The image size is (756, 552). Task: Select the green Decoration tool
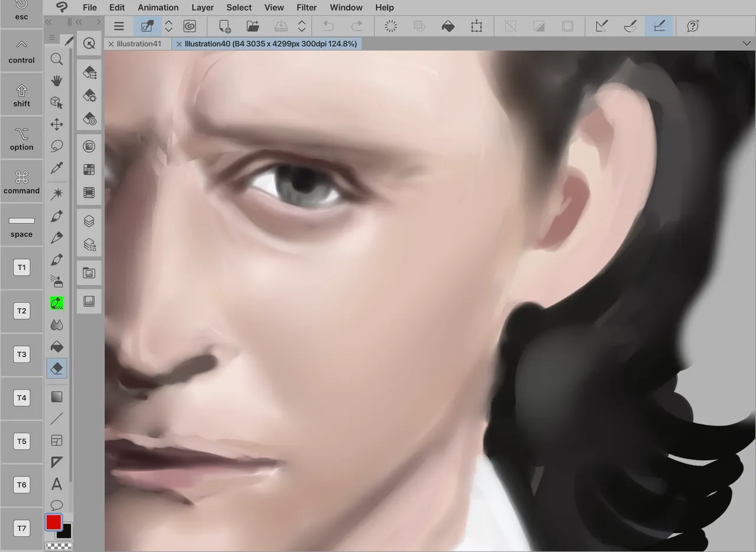(x=57, y=303)
